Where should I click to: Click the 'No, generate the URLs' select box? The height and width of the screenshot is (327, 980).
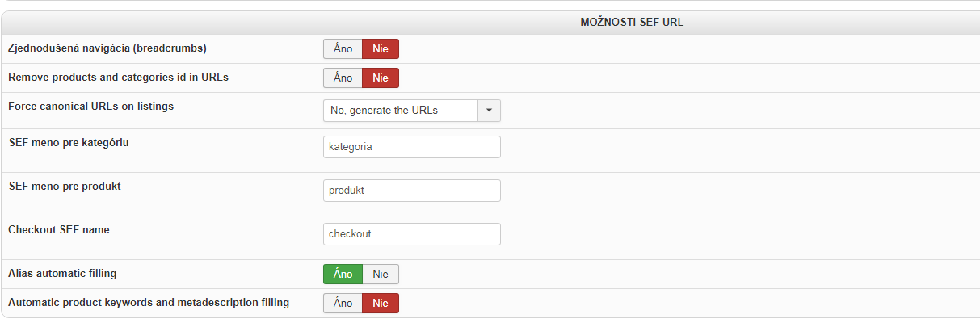(x=401, y=111)
